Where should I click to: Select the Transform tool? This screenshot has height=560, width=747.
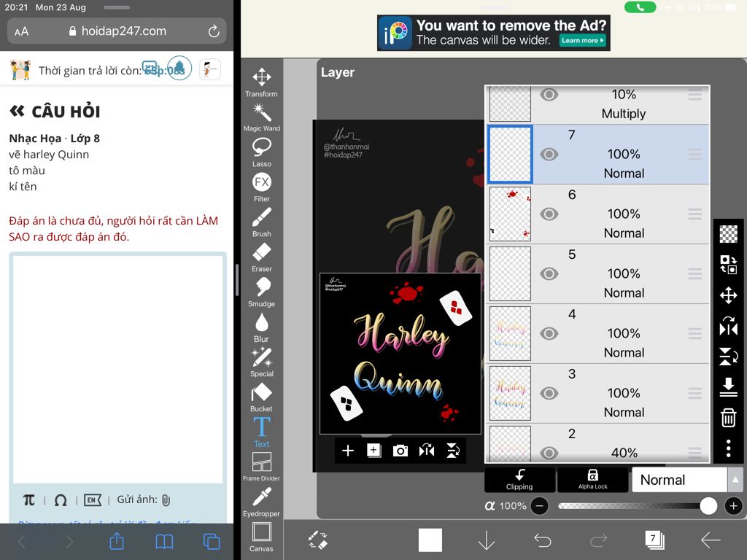point(262,82)
